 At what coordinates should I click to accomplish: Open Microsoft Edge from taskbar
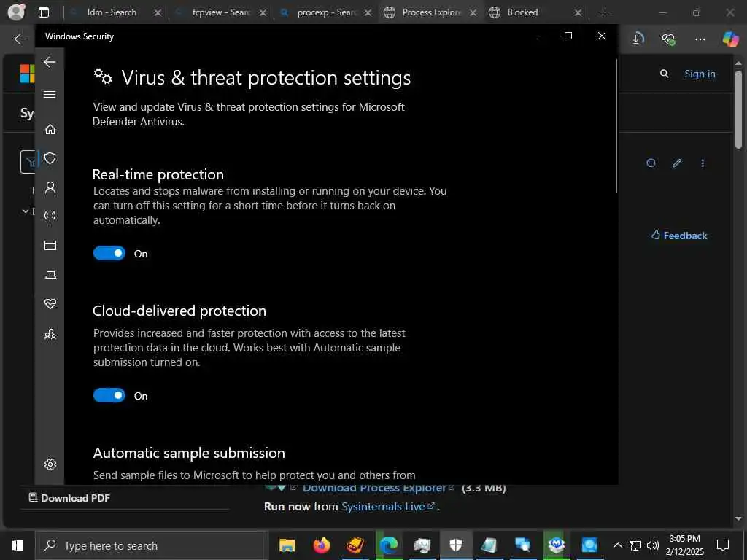point(389,545)
